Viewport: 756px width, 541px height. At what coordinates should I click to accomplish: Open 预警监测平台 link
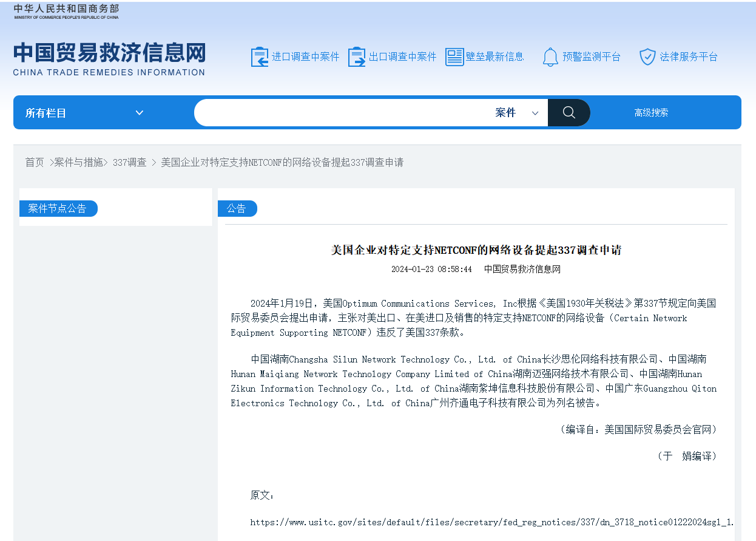592,57
